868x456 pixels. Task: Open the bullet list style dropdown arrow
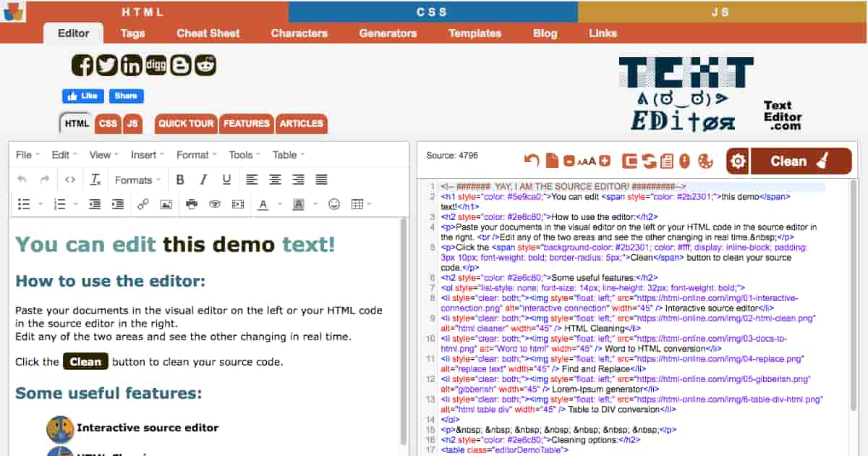[x=41, y=205]
